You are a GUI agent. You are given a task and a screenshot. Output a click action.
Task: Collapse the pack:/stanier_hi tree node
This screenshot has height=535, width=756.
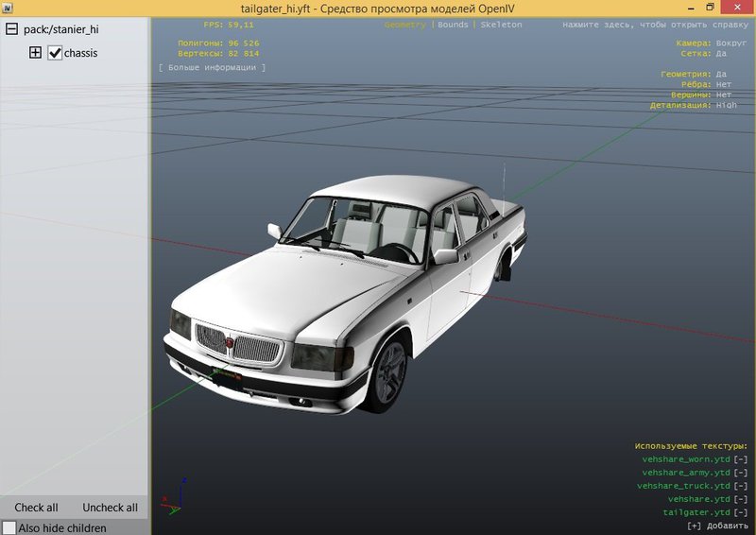11,29
